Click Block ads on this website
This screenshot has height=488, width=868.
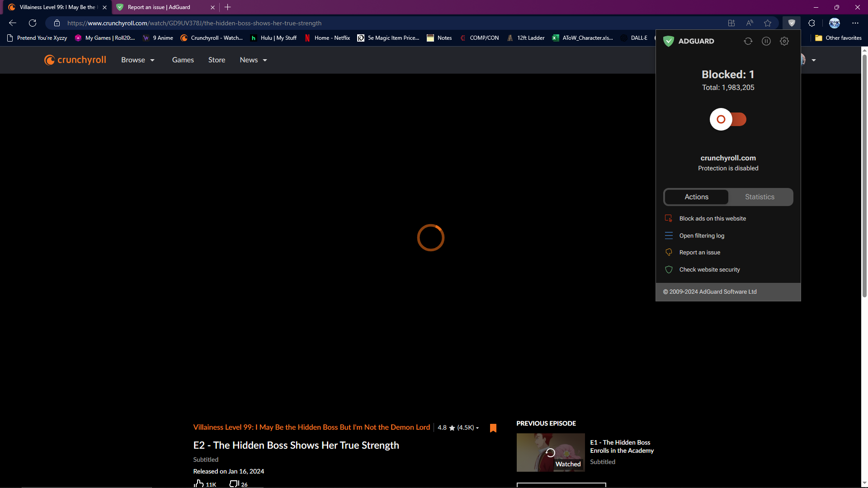point(712,219)
